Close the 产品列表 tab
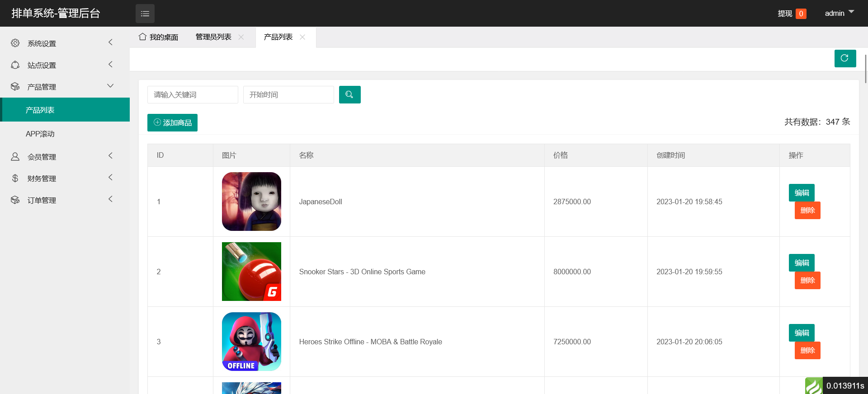Screen dimensions: 868x394 coord(302,37)
